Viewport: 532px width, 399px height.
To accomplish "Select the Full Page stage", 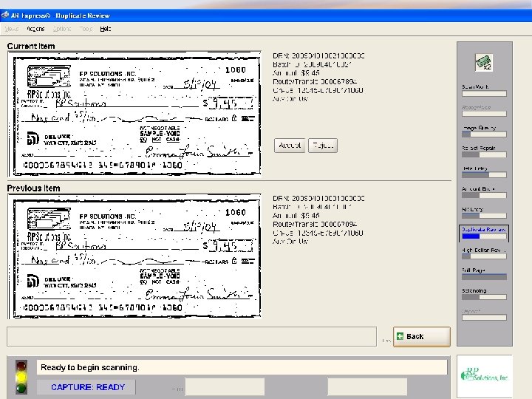I will pyautogui.click(x=484, y=273).
